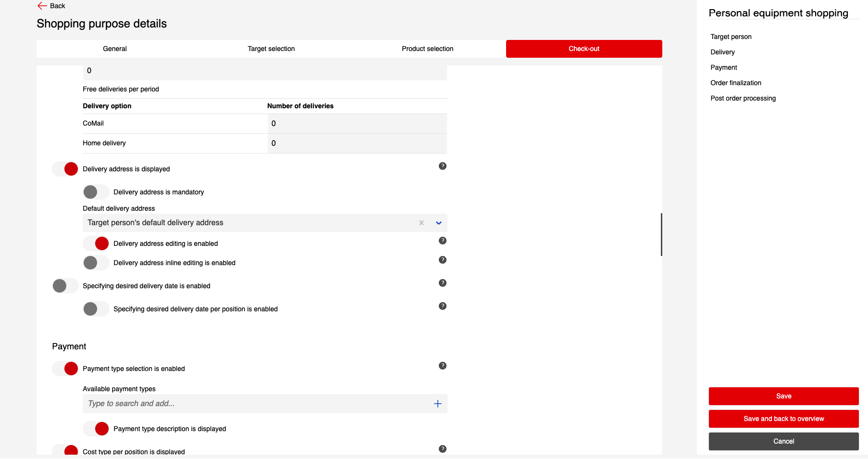868x459 pixels.
Task: Jump to Post order processing section
Action: 743,98
